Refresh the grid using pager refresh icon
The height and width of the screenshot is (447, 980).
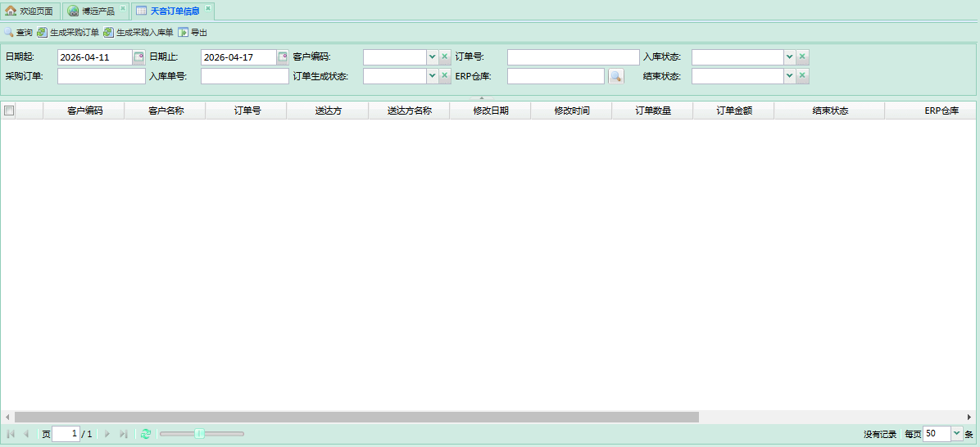point(146,434)
